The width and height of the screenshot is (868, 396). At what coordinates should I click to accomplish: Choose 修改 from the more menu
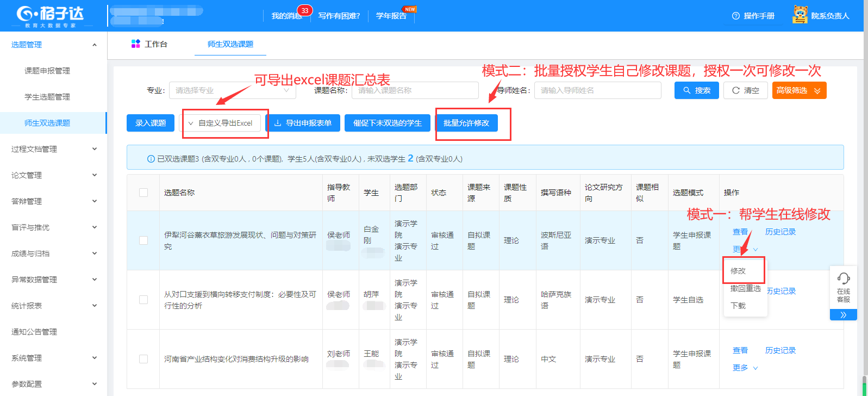tap(738, 271)
